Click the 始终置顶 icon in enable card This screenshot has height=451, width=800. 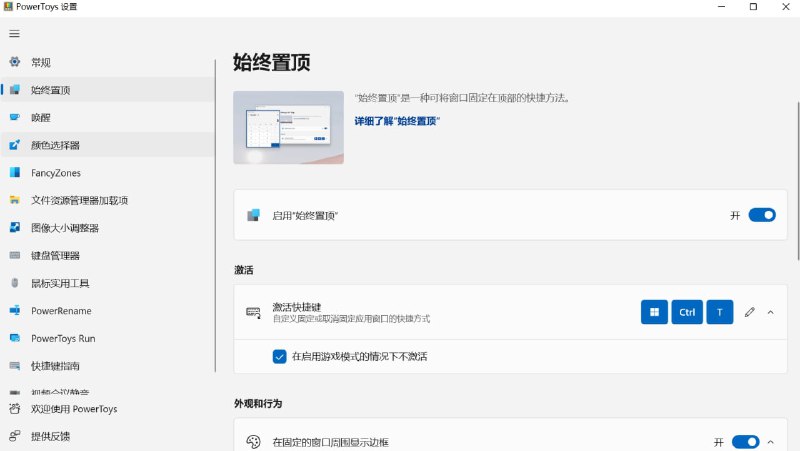[x=253, y=215]
